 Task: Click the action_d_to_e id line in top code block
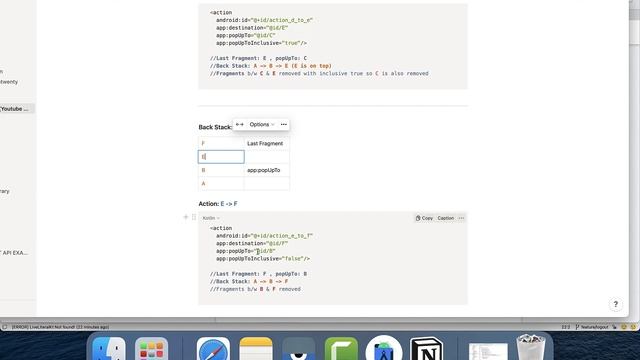264,20
